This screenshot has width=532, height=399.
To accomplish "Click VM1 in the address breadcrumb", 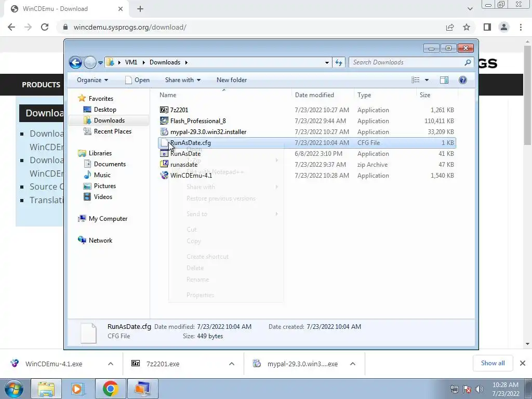I will tap(131, 62).
